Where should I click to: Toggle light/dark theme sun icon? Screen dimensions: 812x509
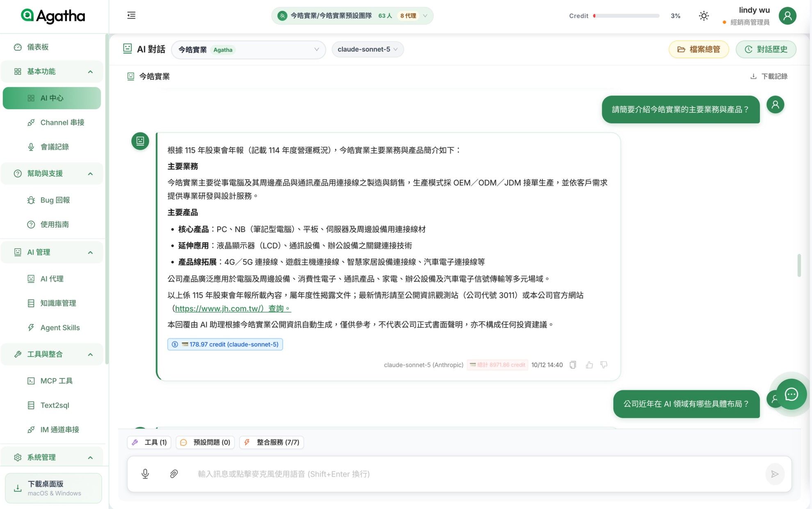pos(704,16)
